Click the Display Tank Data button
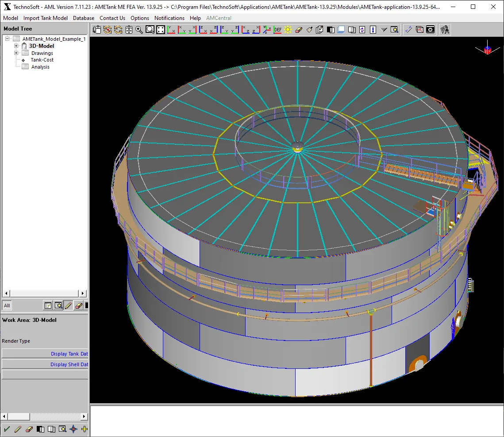 pyautogui.click(x=45, y=354)
